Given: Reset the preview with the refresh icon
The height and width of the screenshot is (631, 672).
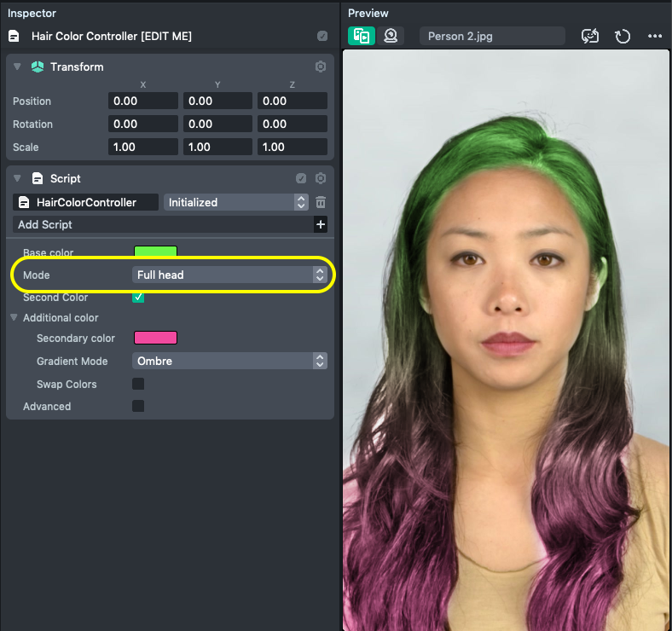Looking at the screenshot, I should click(x=623, y=36).
